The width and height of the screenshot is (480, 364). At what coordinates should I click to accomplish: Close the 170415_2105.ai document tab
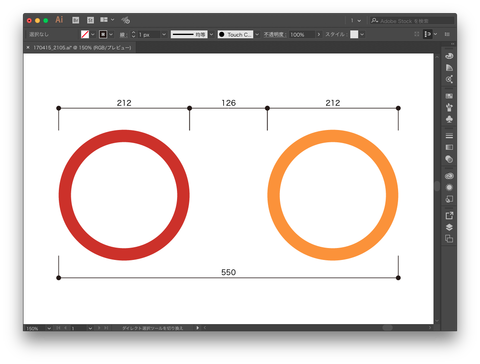tap(28, 48)
